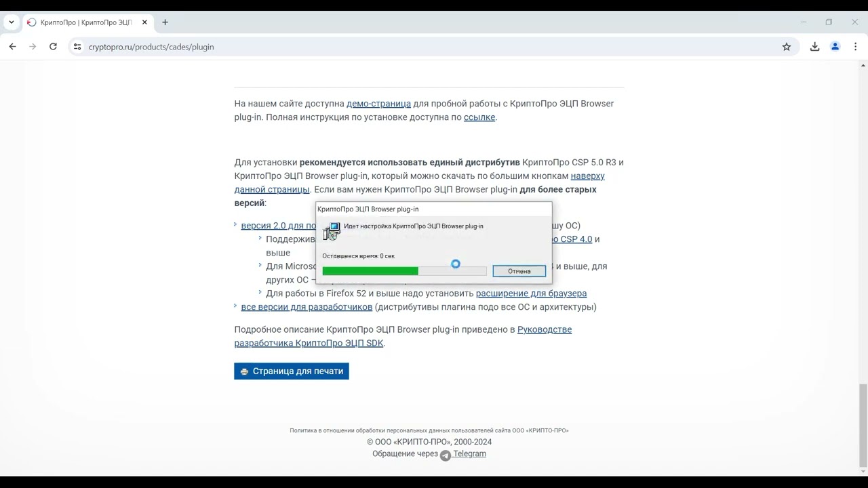The height and width of the screenshot is (488, 868).
Task: Reload the page with the refresh icon
Action: point(53,47)
